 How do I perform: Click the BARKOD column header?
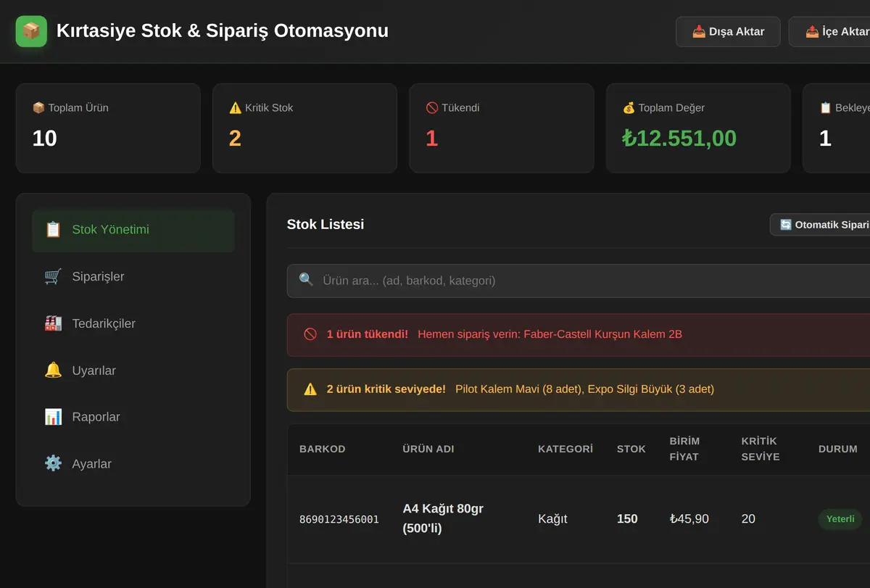[x=323, y=449]
